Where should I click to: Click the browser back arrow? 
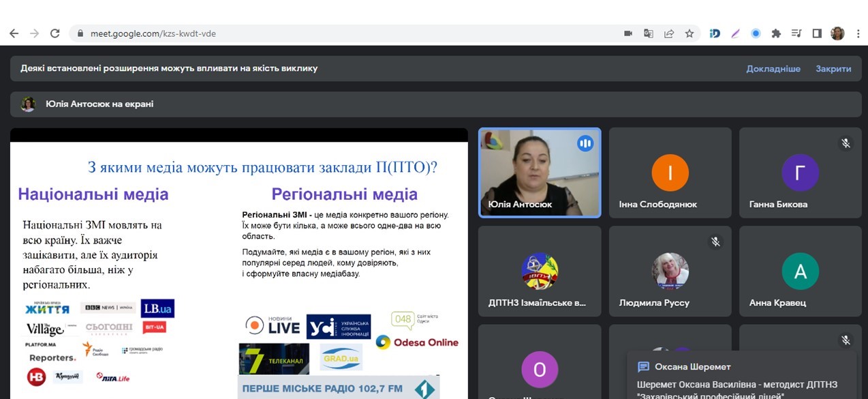click(x=15, y=33)
